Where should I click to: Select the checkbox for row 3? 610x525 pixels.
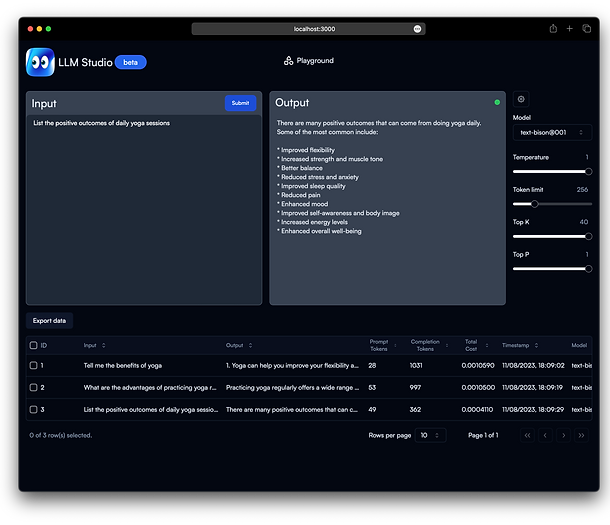point(33,410)
